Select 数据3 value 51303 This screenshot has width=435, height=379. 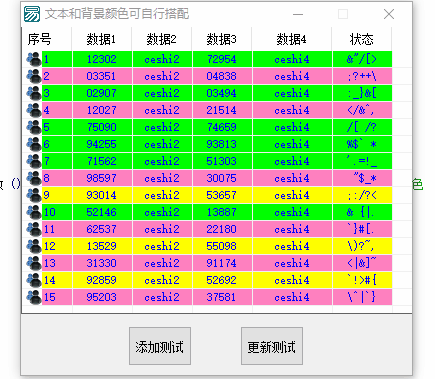coord(222,161)
